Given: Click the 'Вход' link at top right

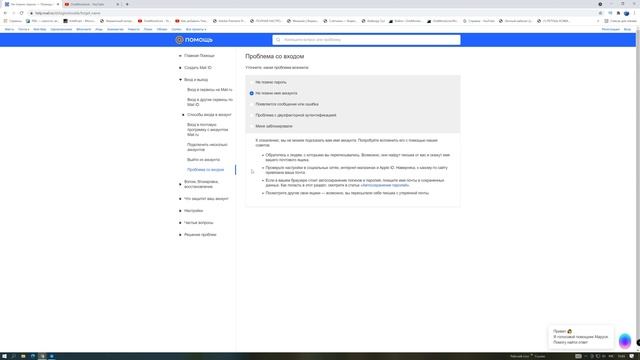Looking at the screenshot, I should coord(627,29).
